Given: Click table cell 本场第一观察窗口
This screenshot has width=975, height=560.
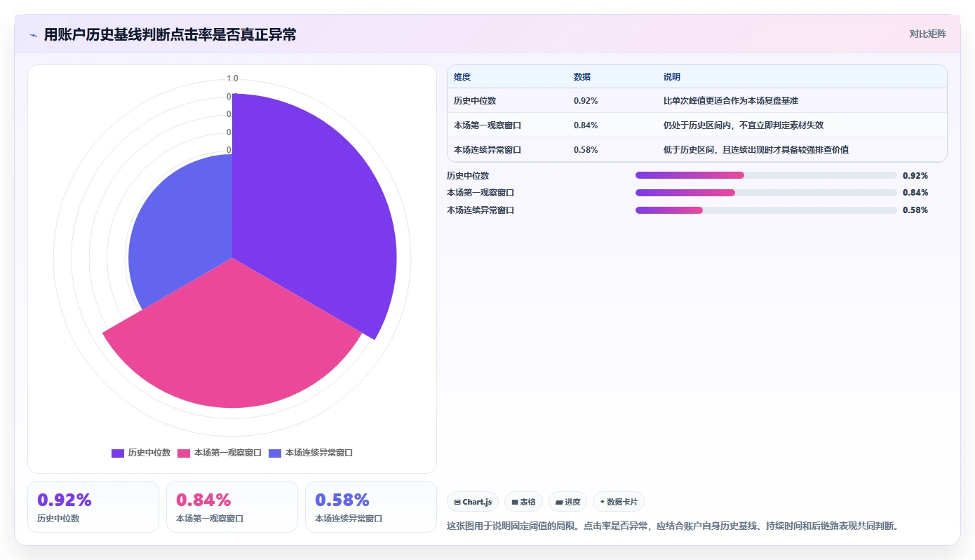Looking at the screenshot, I should click(487, 125).
